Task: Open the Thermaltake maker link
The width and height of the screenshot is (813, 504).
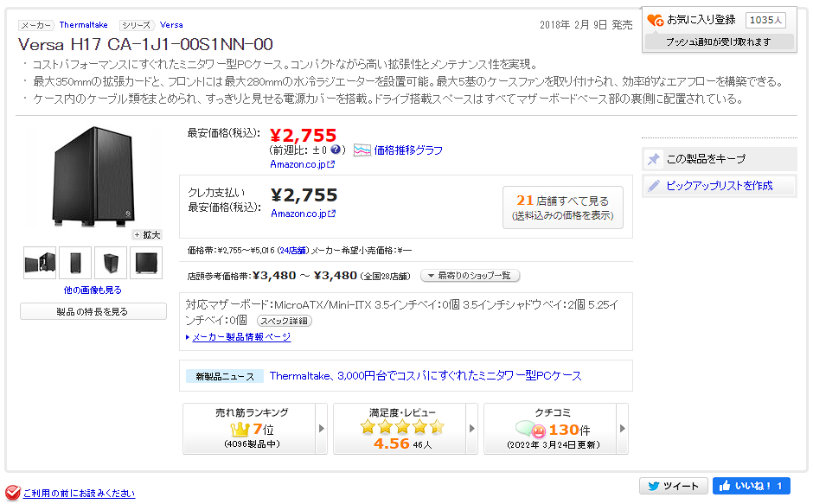Action: [x=83, y=25]
